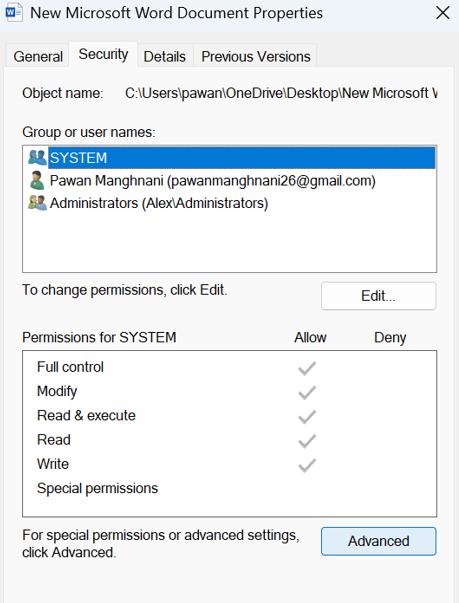Click the Modify Allow checkmark

(x=307, y=392)
